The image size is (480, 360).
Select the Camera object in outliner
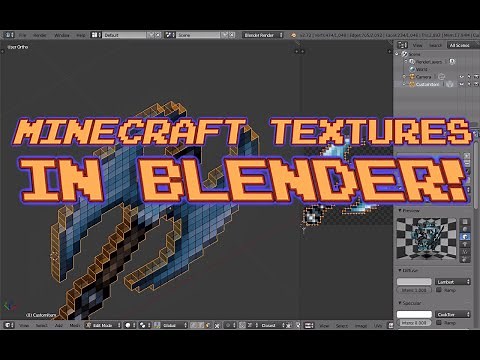tap(423, 77)
